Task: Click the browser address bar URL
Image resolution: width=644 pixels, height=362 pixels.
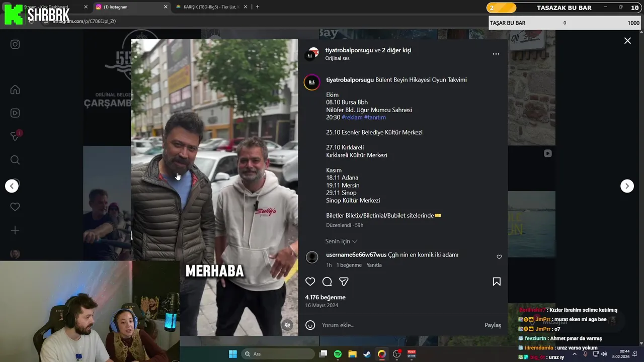Action: [x=85, y=21]
